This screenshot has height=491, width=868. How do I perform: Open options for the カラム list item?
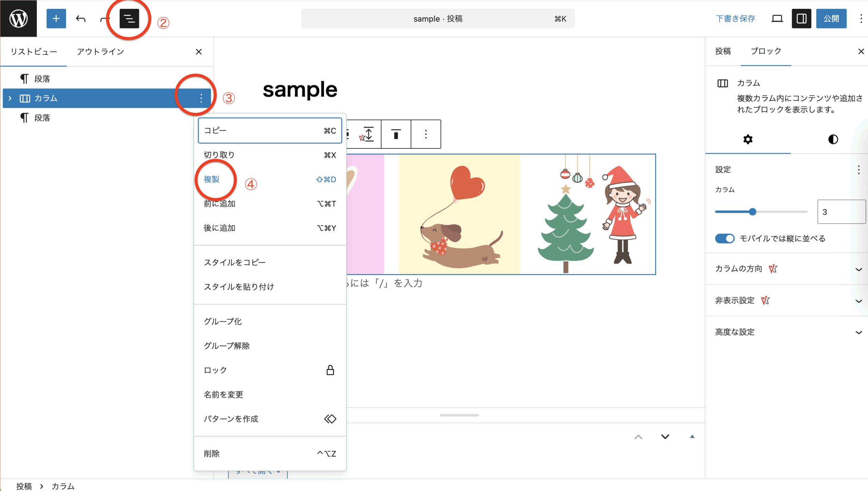[201, 98]
